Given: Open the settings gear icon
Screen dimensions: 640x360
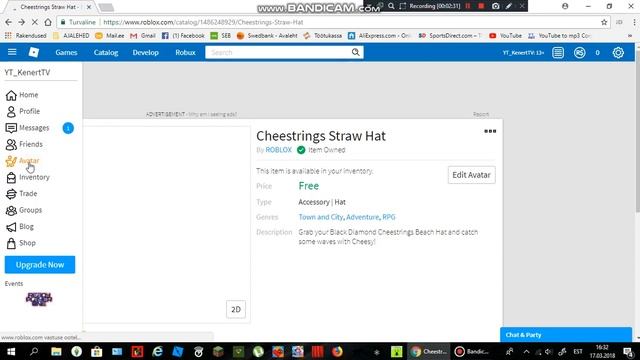Looking at the screenshot, I should [618, 52].
